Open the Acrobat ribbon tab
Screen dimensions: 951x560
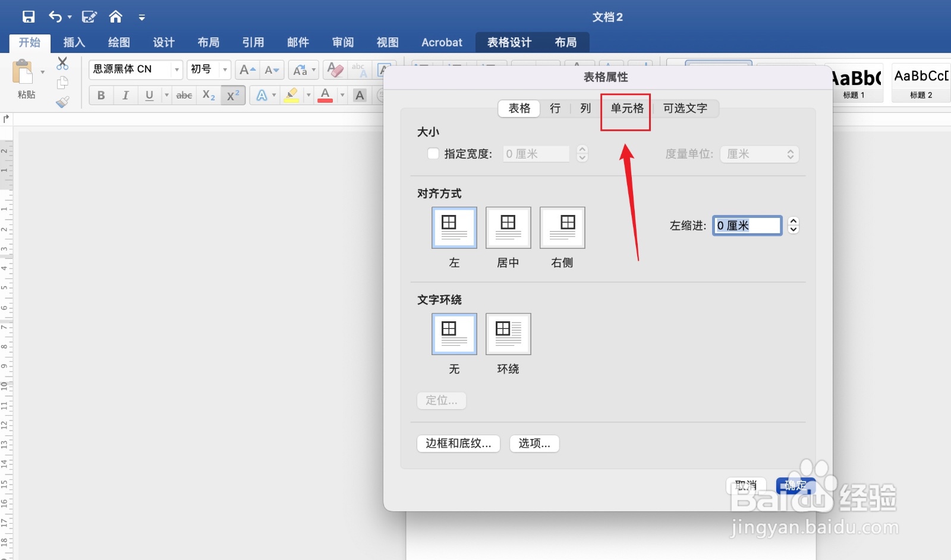442,42
